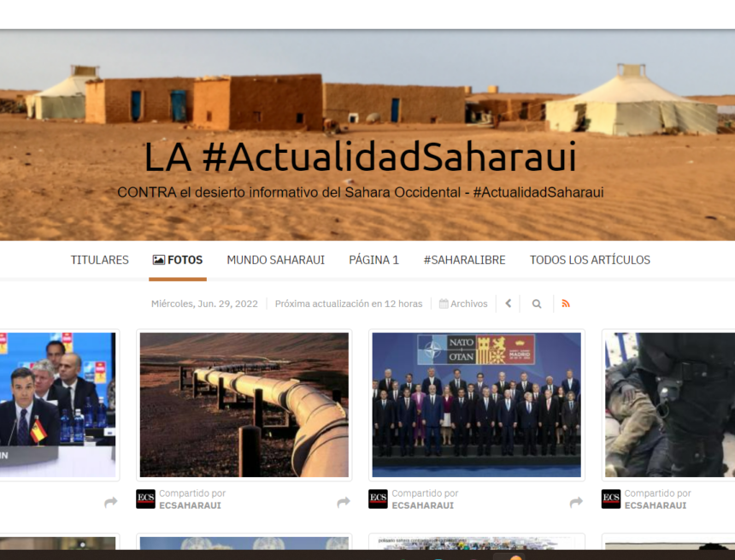Click the search magnifier icon

(x=537, y=304)
